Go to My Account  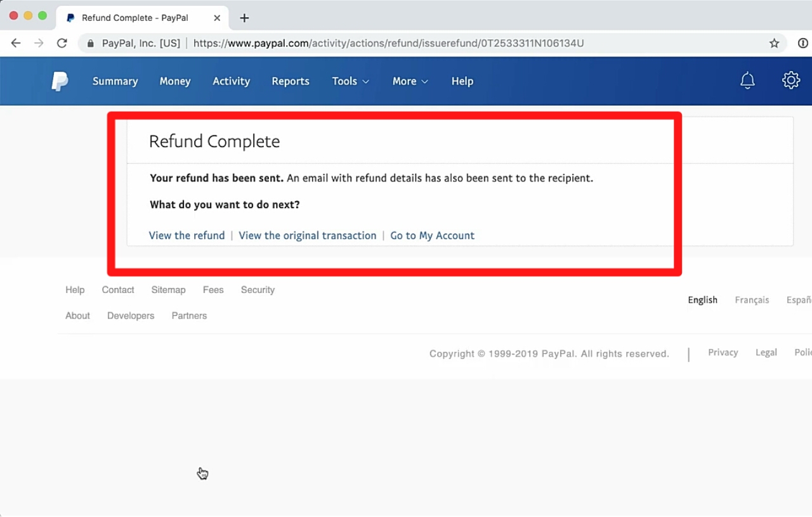pyautogui.click(x=432, y=235)
